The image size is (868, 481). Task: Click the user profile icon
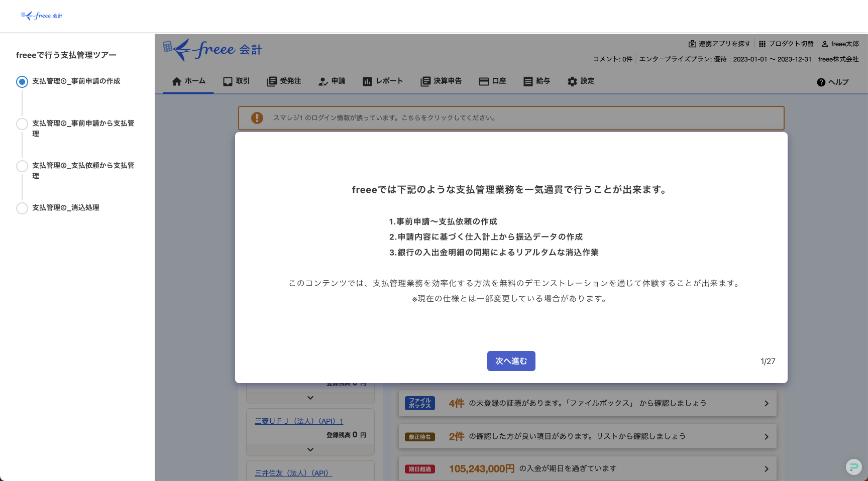[825, 44]
